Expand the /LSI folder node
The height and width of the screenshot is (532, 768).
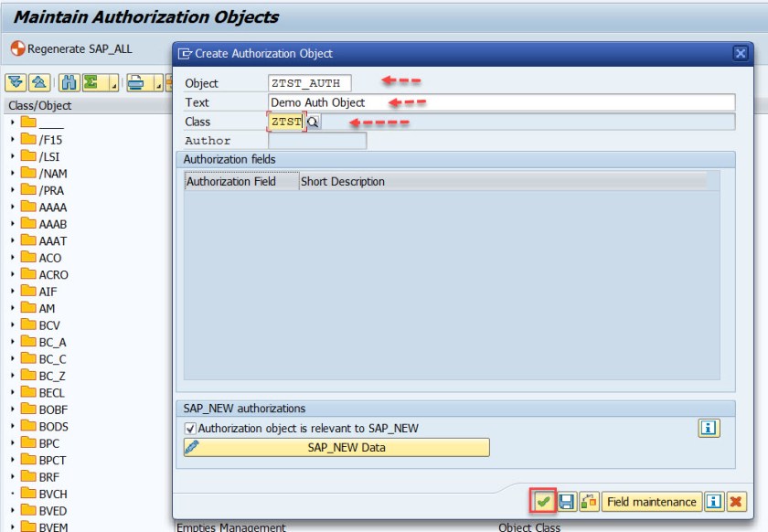point(13,156)
